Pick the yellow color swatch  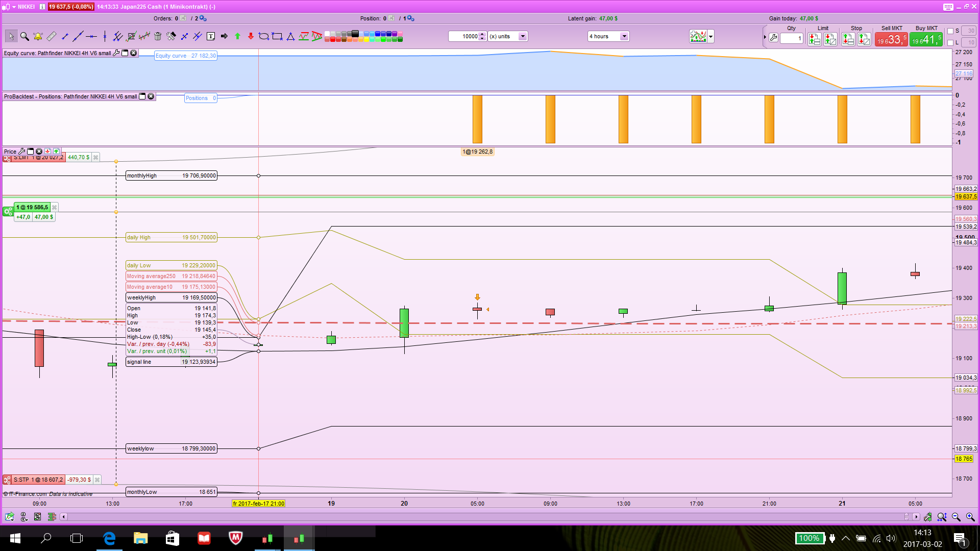click(x=366, y=39)
